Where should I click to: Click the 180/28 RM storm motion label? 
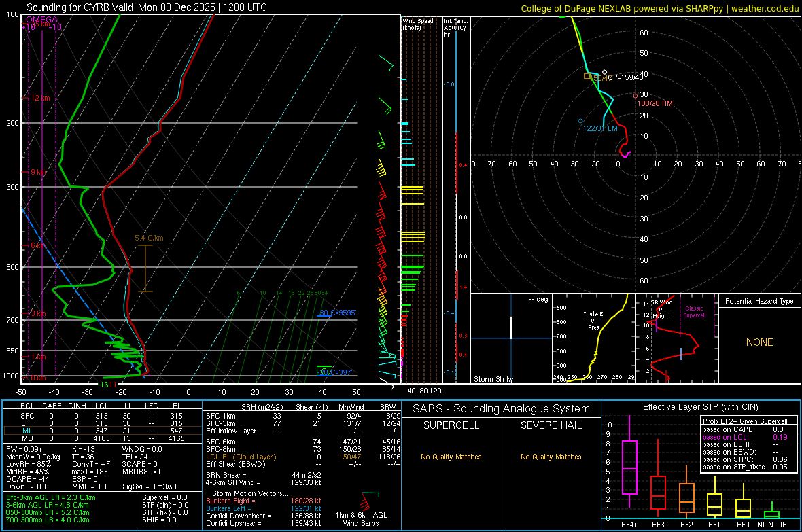click(x=655, y=103)
